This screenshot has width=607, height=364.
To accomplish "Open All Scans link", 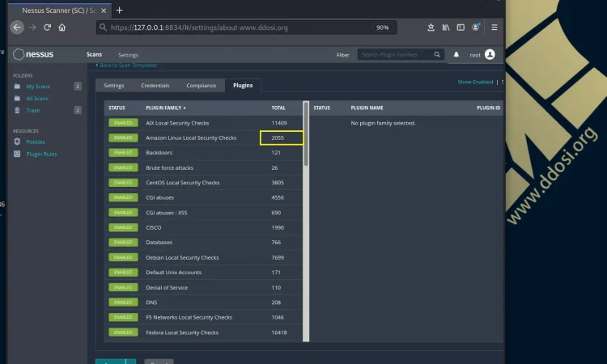I will tap(37, 98).
